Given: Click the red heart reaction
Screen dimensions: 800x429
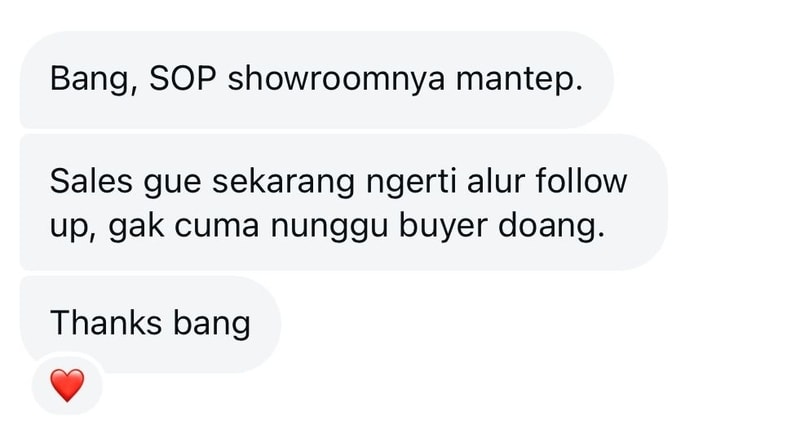Looking at the screenshot, I should [x=67, y=385].
